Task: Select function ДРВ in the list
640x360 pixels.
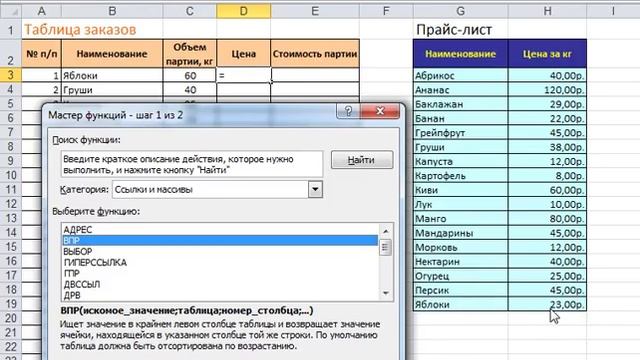Action: coord(220,295)
